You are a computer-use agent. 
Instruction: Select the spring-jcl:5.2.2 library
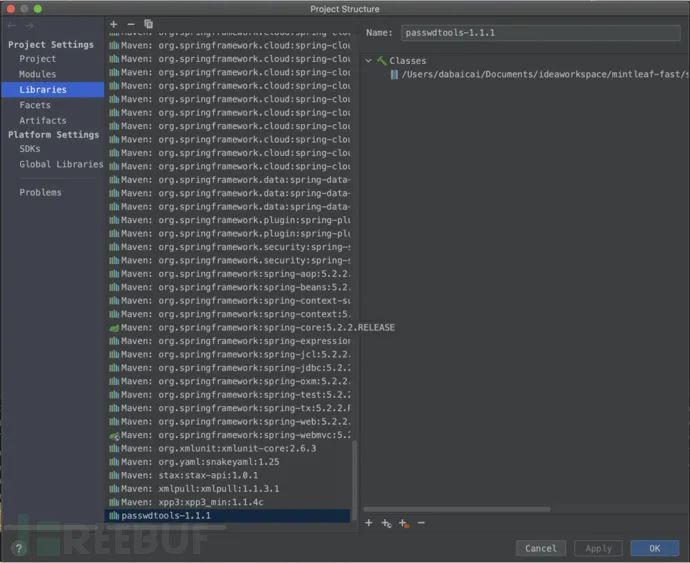(229, 354)
